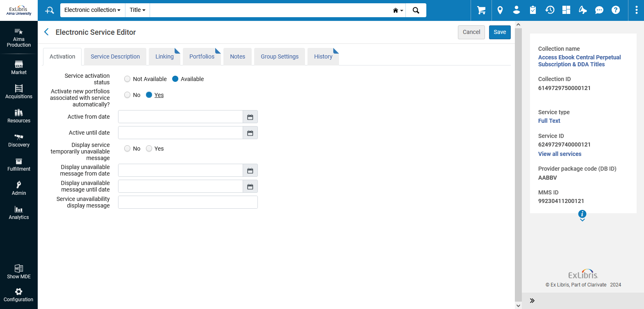Open the Electronic collection search type dropdown
Image resolution: width=644 pixels, height=309 pixels.
[x=92, y=10]
